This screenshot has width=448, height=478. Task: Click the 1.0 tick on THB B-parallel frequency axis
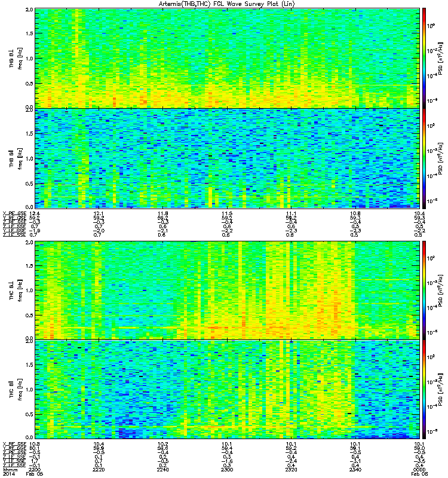(x=29, y=158)
